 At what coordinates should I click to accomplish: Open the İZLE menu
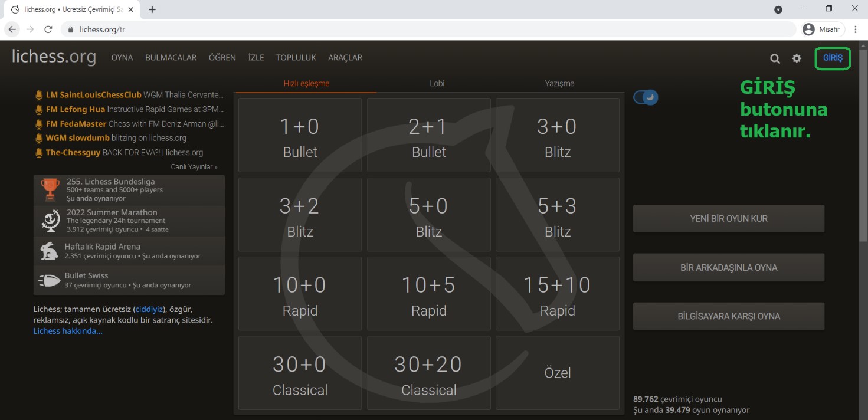pos(256,58)
